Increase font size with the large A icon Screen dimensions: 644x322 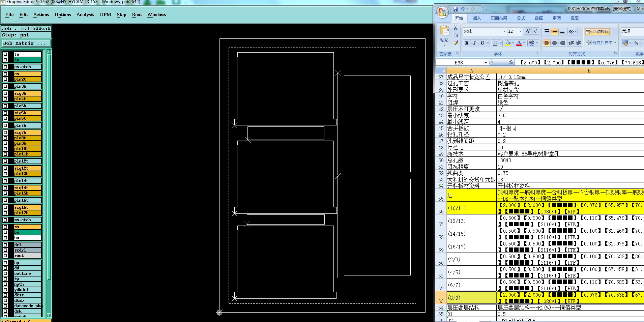pyautogui.click(x=528, y=31)
